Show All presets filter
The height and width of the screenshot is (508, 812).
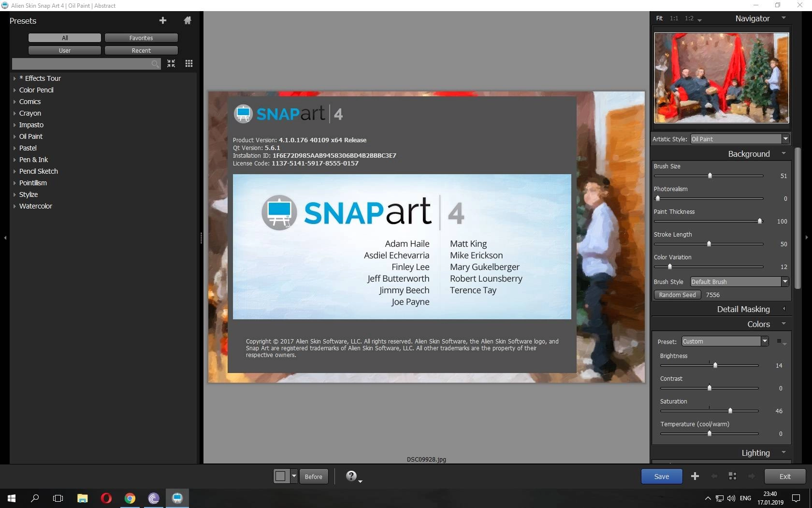tap(65, 38)
